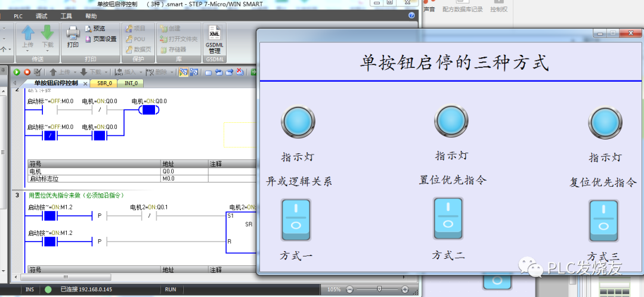Click indicator lamp above 异或逻辑关系
The width and height of the screenshot is (644, 297).
(298, 121)
